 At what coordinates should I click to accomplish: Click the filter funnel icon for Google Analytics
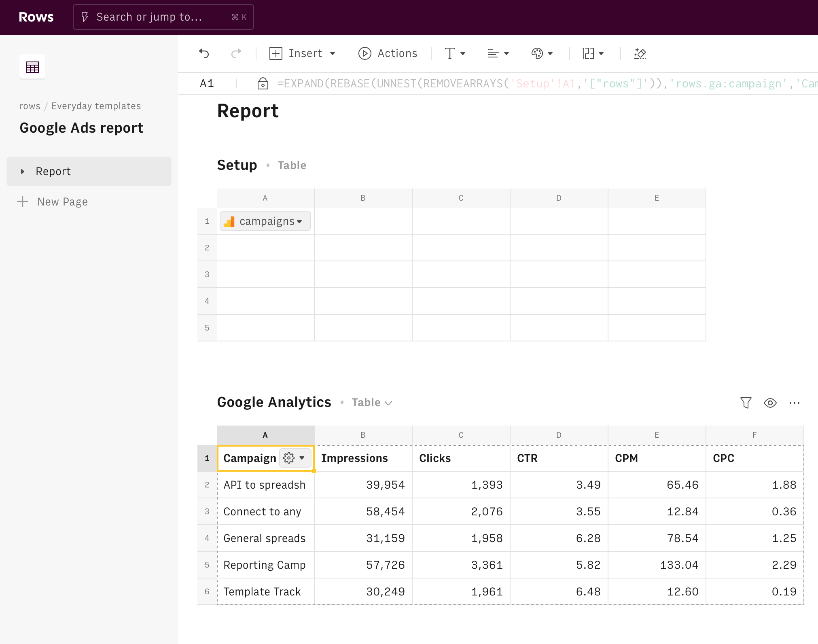746,402
